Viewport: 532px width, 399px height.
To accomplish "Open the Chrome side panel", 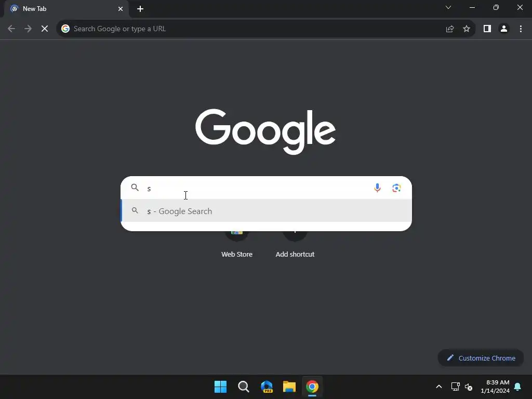I will coord(487,29).
